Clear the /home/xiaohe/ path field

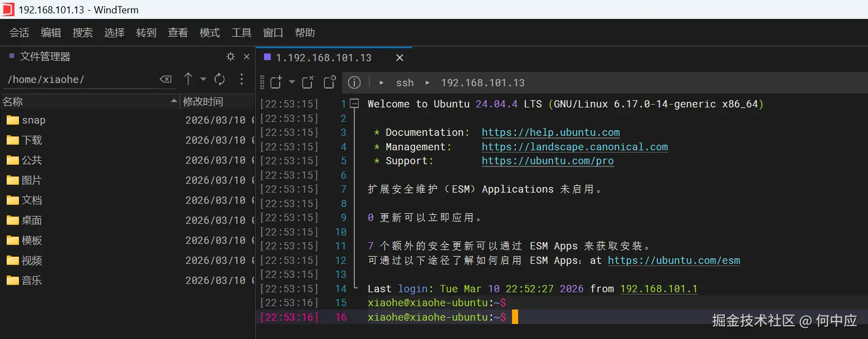[165, 80]
